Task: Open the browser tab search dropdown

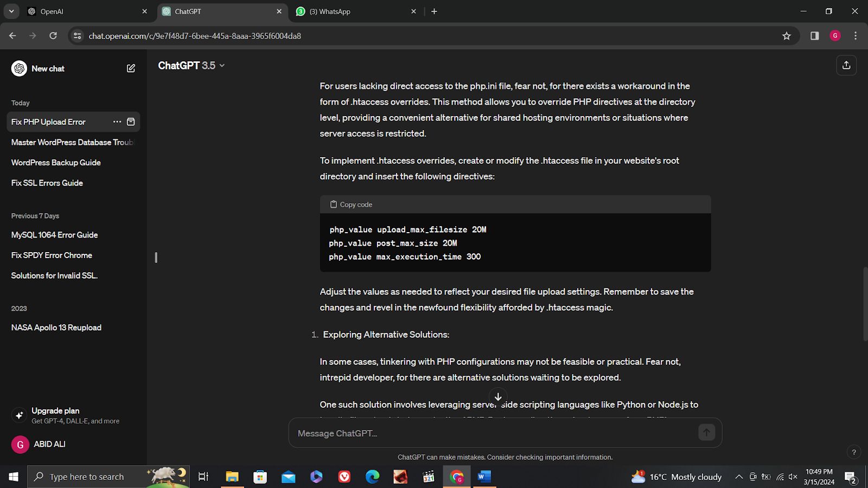Action: pos(11,11)
